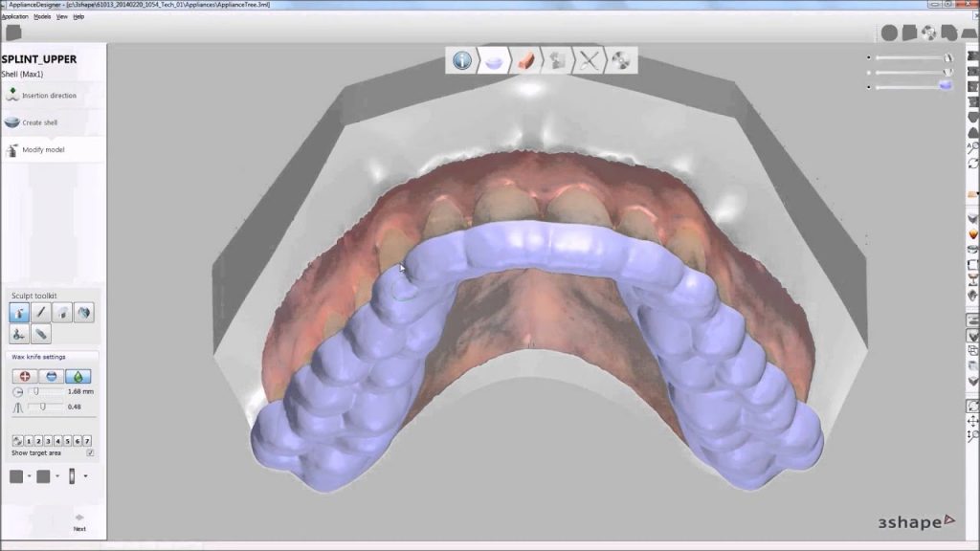The height and width of the screenshot is (551, 980).
Task: Open the crossed sculpting tools step
Action: [x=589, y=61]
